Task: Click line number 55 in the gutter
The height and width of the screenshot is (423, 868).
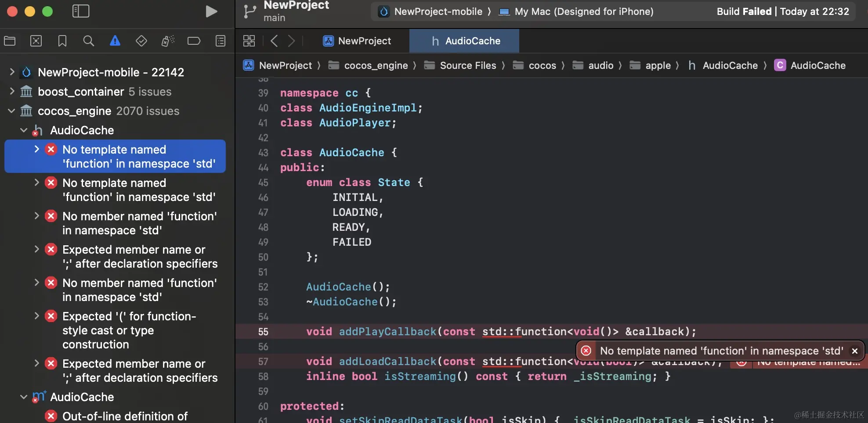Action: pos(263,332)
